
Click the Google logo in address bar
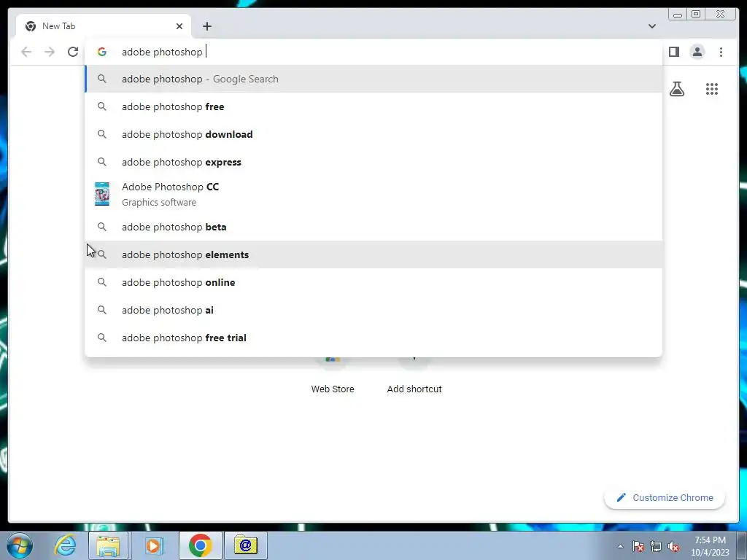tap(102, 52)
